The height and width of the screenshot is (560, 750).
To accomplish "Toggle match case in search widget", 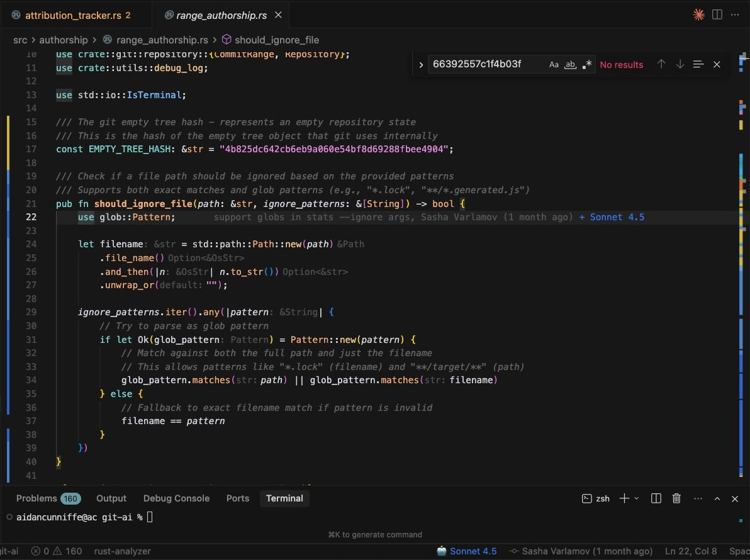I will coord(554,64).
